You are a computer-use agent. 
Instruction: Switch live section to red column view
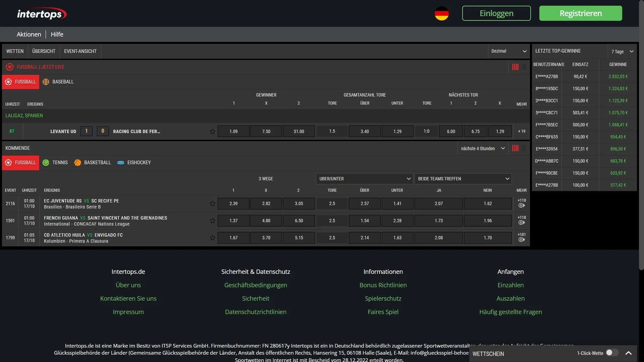(515, 67)
